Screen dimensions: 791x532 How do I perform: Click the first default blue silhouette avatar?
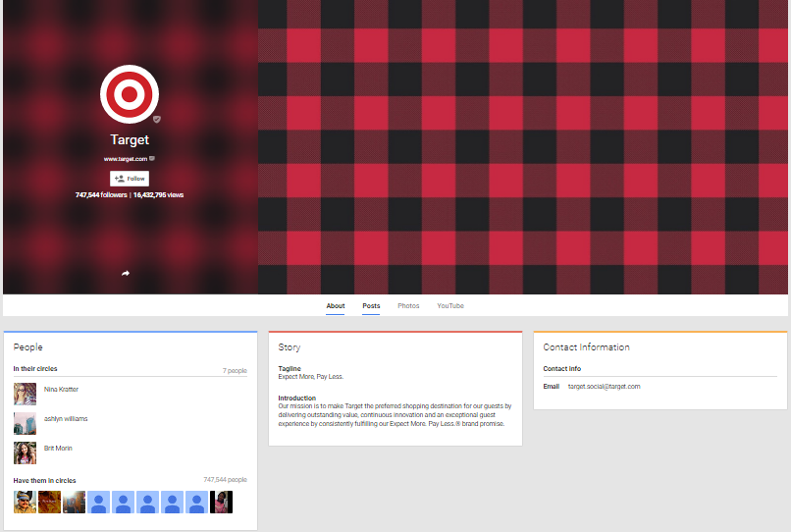coord(98,503)
